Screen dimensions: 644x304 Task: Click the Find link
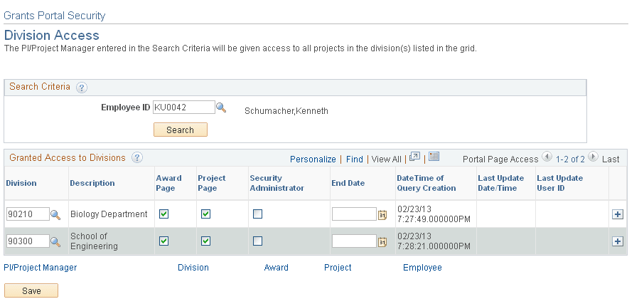point(355,159)
